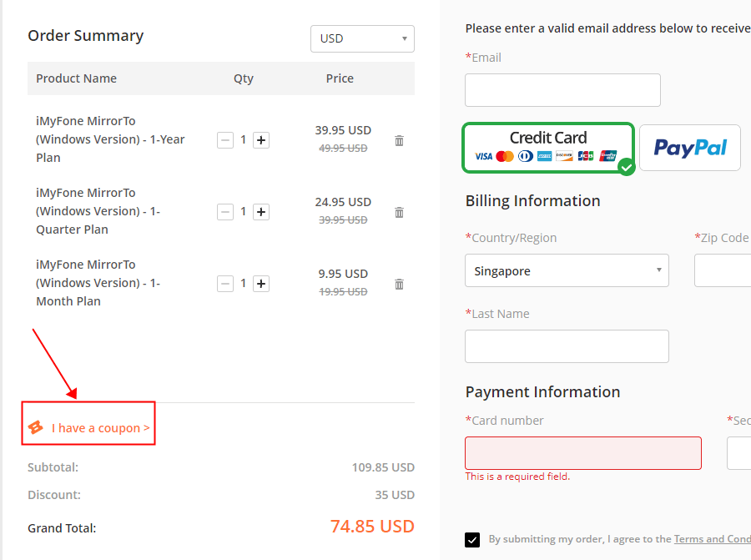This screenshot has width=751, height=560.
Task: Click the 39.95 USD price
Action: (x=343, y=130)
